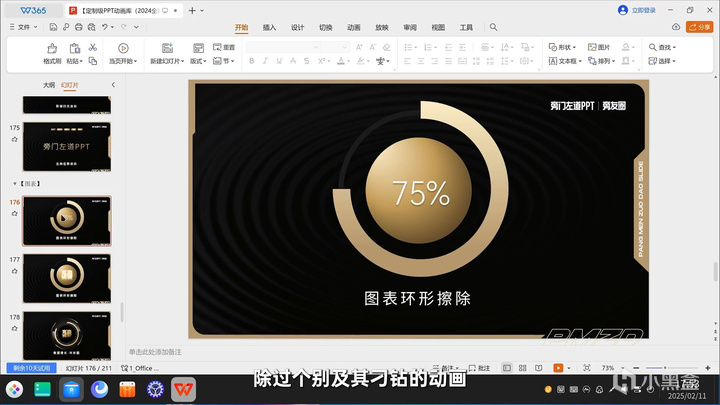Collapse the 【图表】 section in slide panel

click(15, 184)
